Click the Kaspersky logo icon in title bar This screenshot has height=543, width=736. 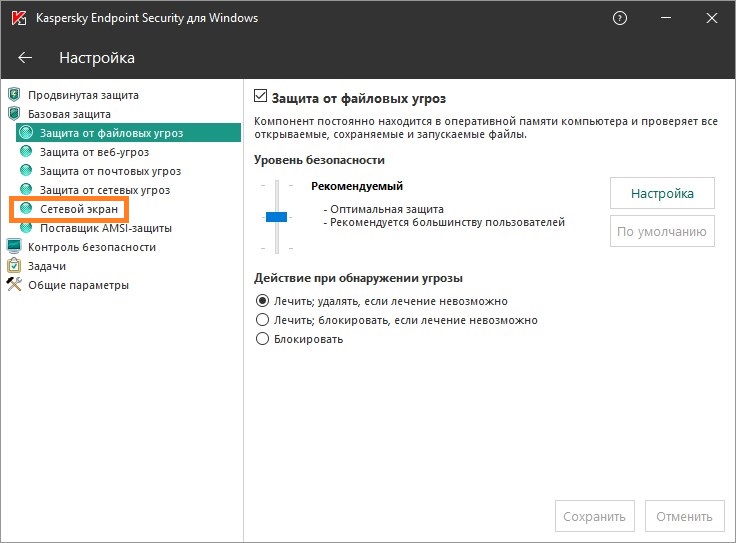[x=18, y=18]
